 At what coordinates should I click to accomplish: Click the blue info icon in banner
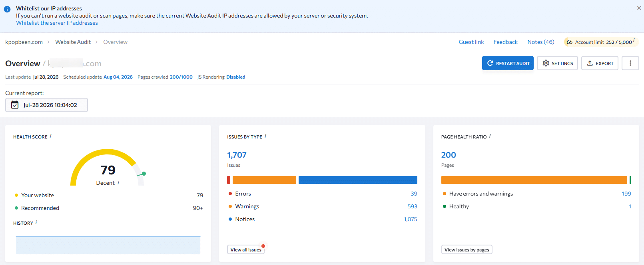pyautogui.click(x=7, y=9)
